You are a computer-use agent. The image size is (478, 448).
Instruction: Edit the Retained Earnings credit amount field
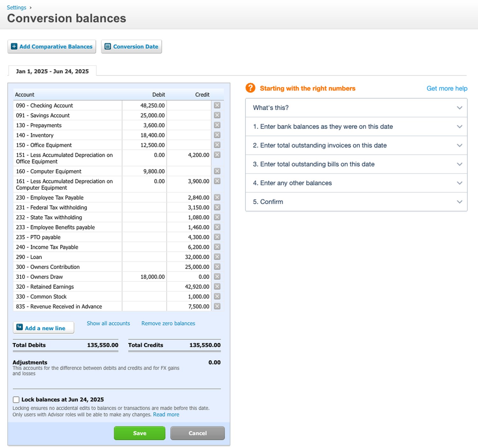pyautogui.click(x=189, y=287)
